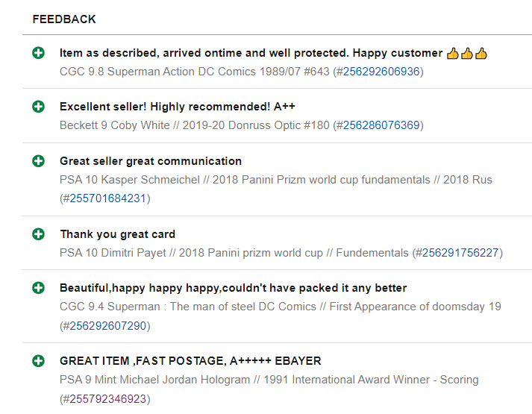The image size is (532, 414).
Task: Click "Great seller great communication" feedback text
Action: pyautogui.click(x=151, y=161)
